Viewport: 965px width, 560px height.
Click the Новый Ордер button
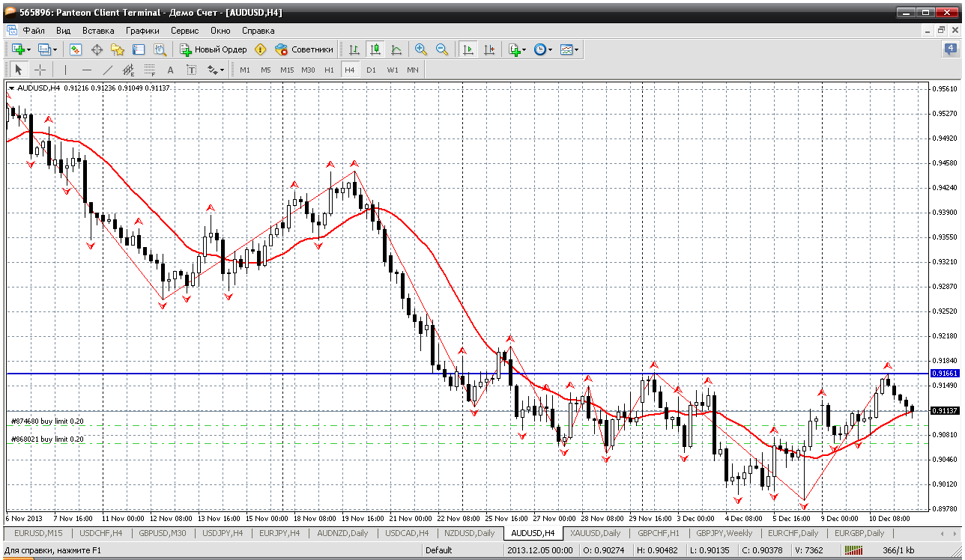tap(214, 49)
